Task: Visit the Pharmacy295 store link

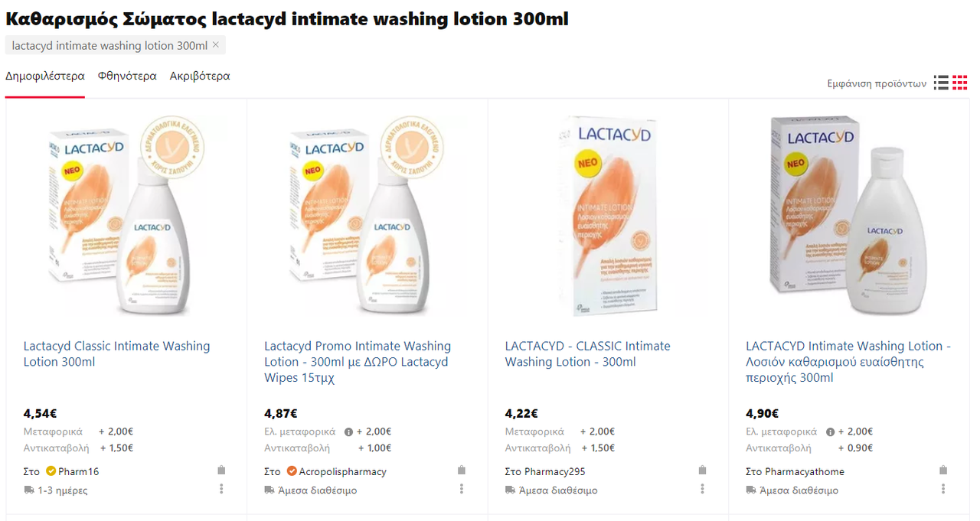Action: [555, 471]
